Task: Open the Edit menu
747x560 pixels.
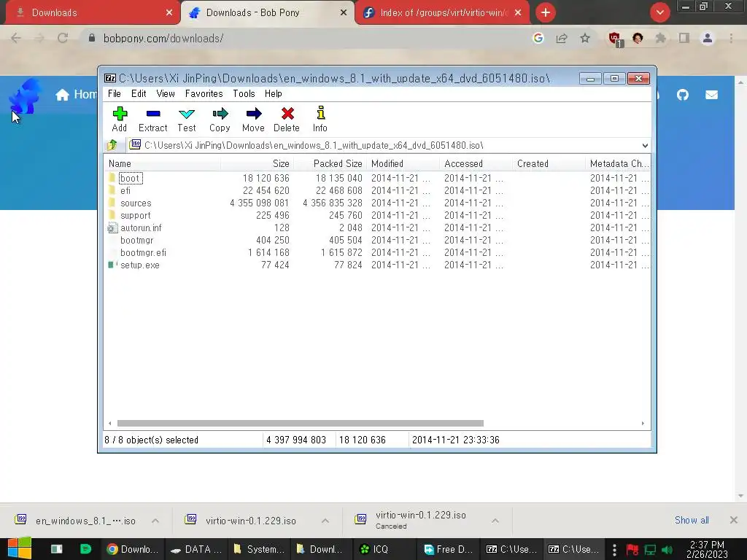Action: pos(139,93)
